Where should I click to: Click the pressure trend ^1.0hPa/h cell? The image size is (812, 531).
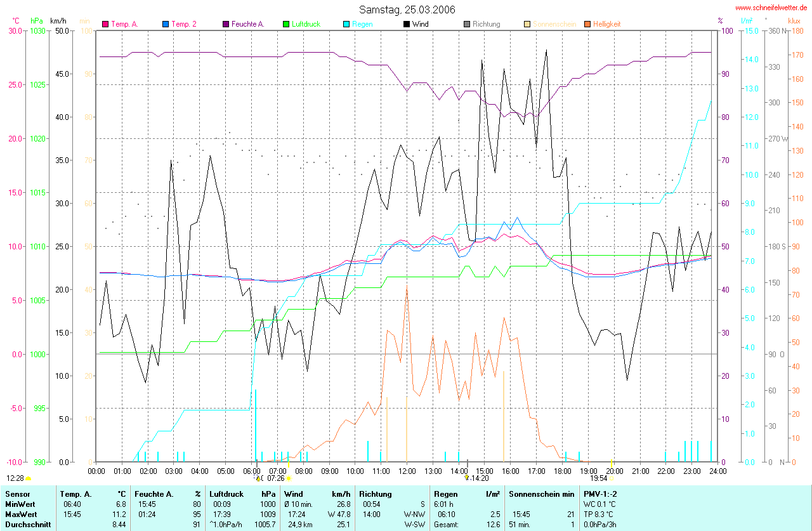click(226, 525)
